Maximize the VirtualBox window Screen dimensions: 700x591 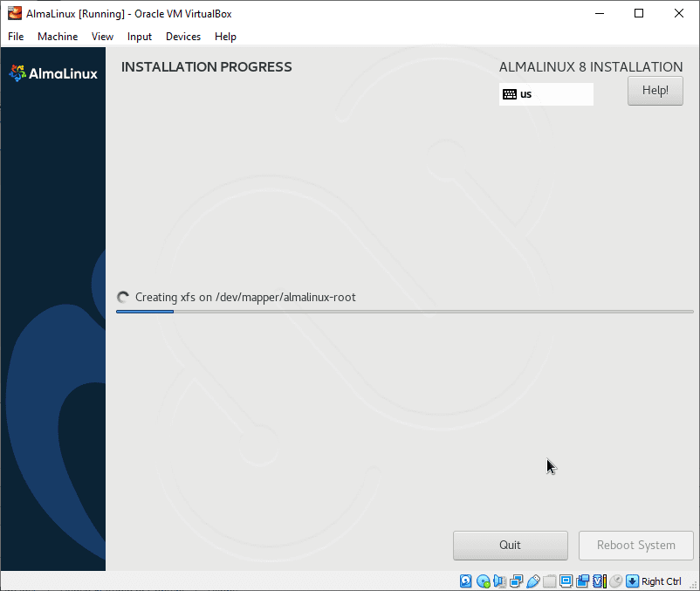point(639,13)
